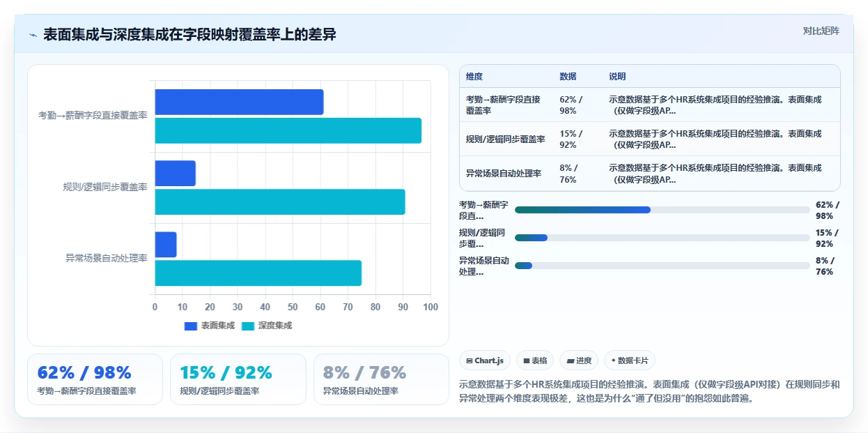Click 表面集成 bar for 规则/逻辑同步覆盖率
The width and height of the screenshot is (868, 433).
(175, 174)
